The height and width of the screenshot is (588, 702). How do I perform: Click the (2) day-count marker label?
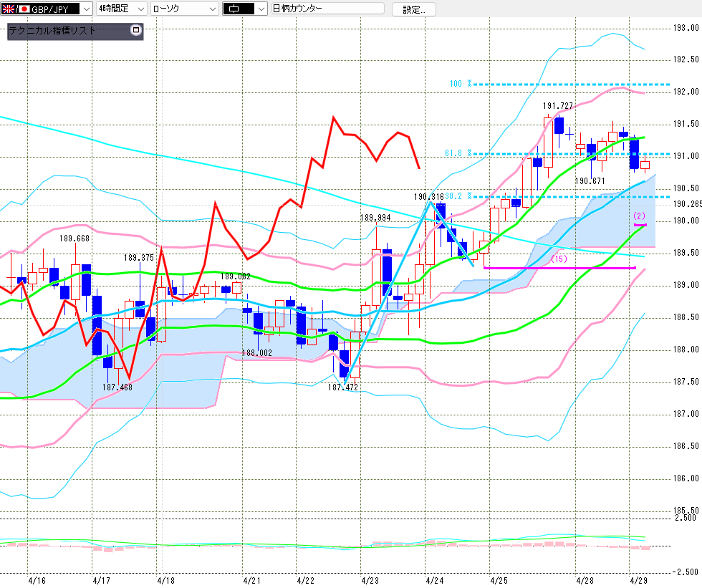[639, 216]
